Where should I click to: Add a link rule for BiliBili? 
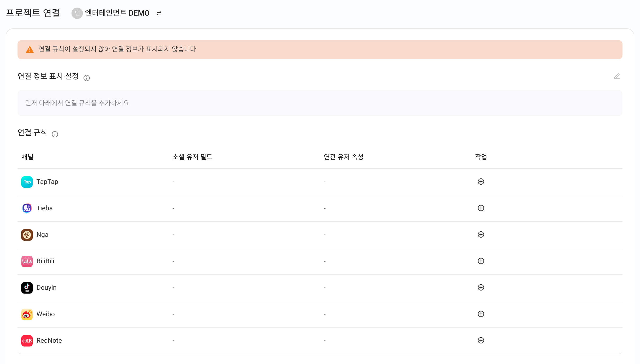click(480, 261)
